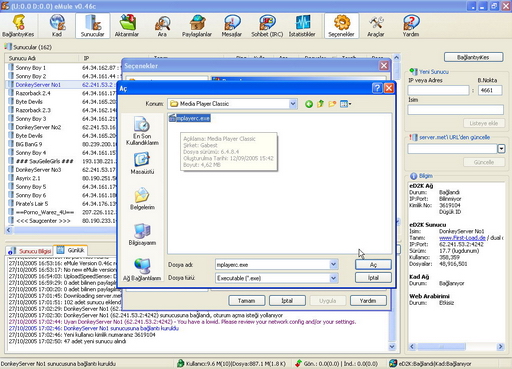
Task: Open the Seçenekler toolbar icon
Action: tap(341, 26)
